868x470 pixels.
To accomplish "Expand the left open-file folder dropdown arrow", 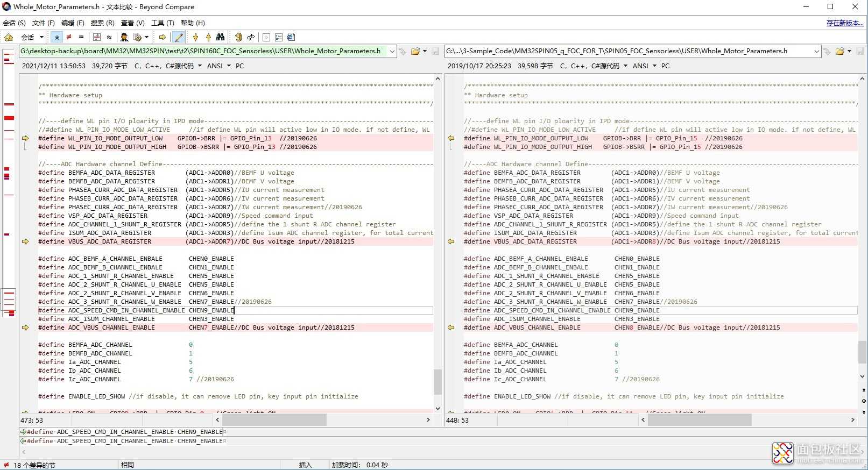I will click(425, 52).
